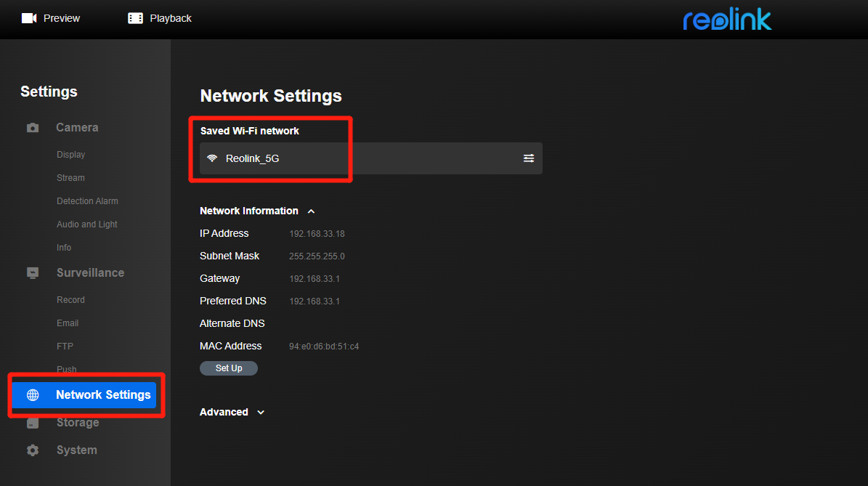Viewport: 868px width, 486px height.
Task: Select Network Settings in sidebar
Action: (84, 394)
